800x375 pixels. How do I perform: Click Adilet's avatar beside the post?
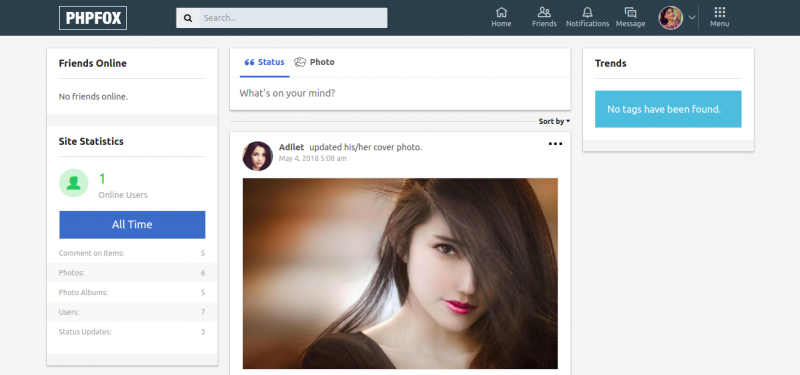[x=258, y=156]
